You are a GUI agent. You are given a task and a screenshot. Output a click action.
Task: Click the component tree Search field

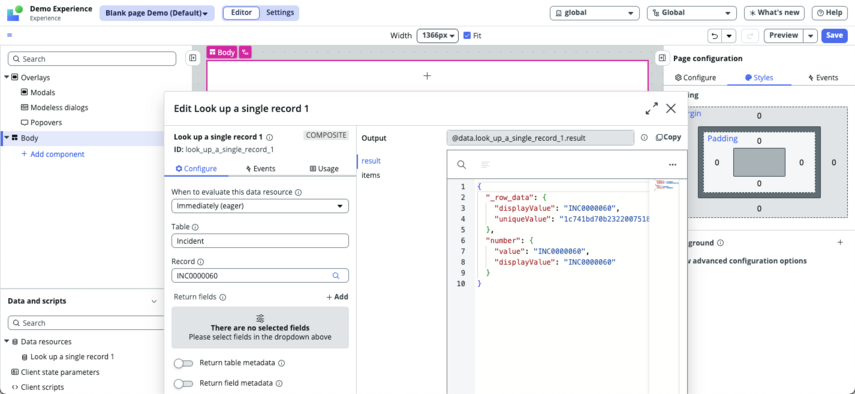92,58
